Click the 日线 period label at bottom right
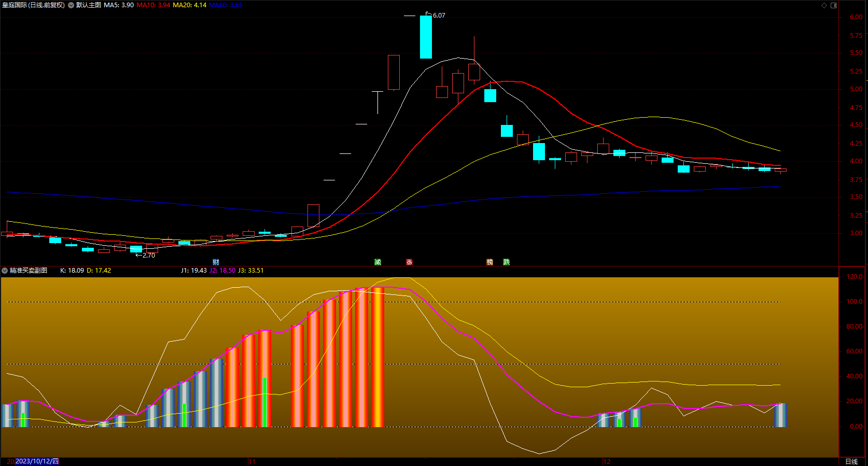Viewport: 868px width, 466px height. (x=851, y=461)
